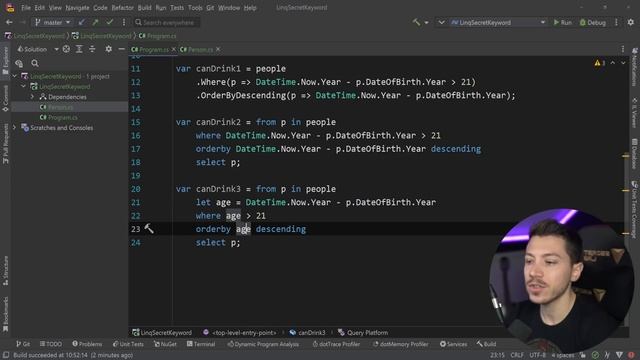Click the Expand All icon in Explorer
The image size is (640, 360).
pyautogui.click(x=79, y=49)
